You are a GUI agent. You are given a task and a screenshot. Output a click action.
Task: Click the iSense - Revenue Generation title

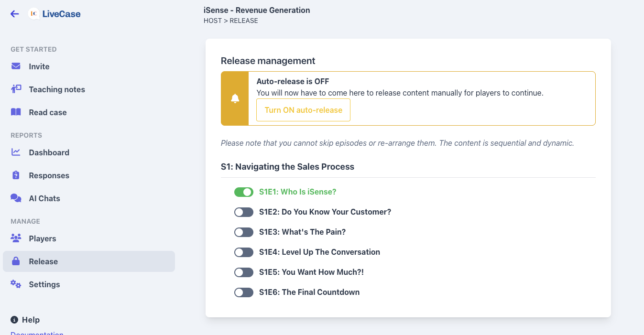pos(257,10)
